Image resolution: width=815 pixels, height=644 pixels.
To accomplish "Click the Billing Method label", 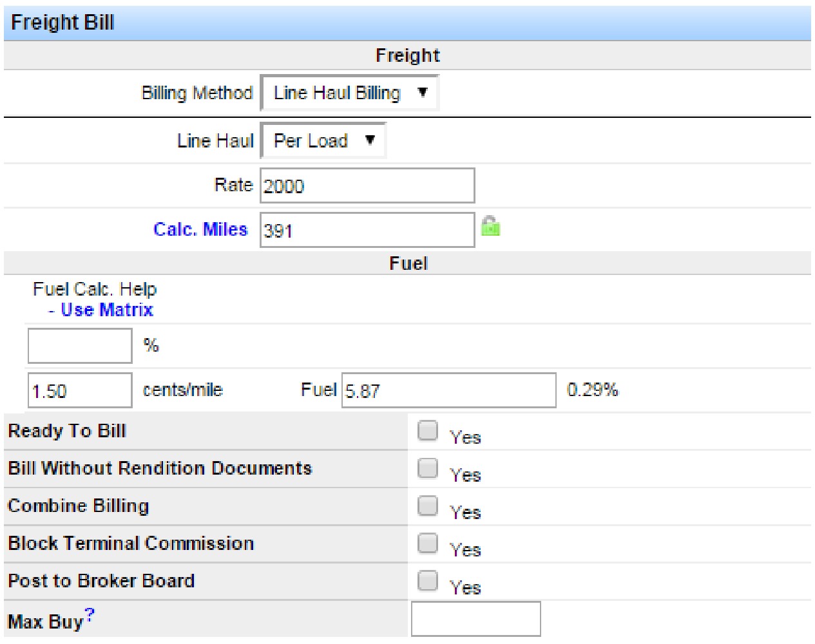I will (x=197, y=93).
